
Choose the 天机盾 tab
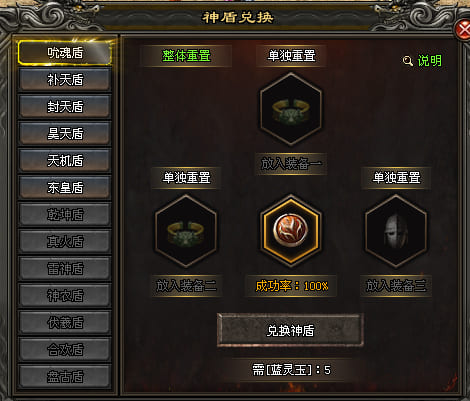click(x=65, y=161)
